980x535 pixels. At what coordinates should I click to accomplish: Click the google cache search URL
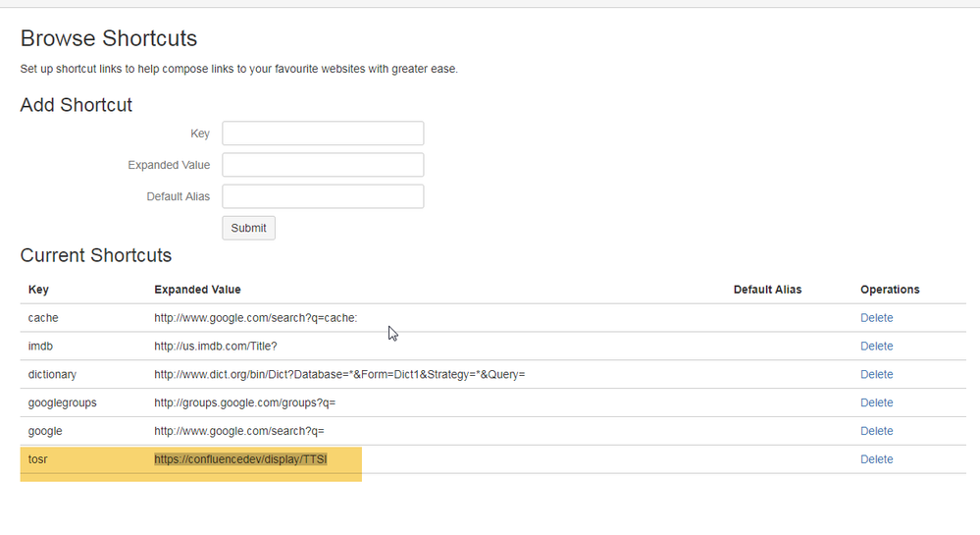(255, 318)
